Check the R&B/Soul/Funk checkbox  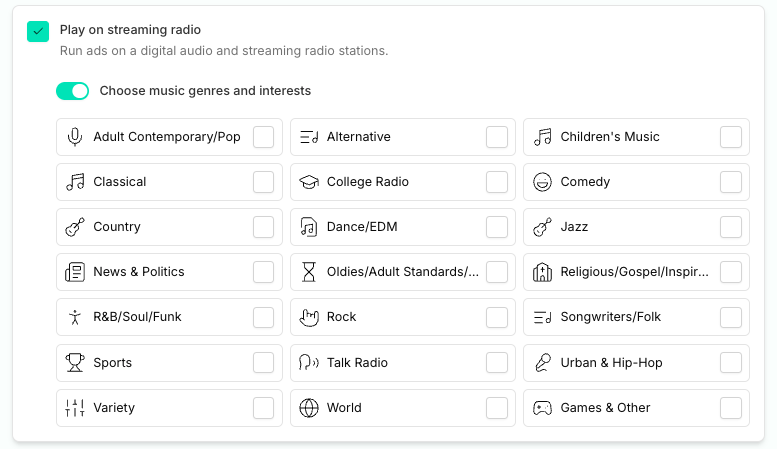coord(264,317)
